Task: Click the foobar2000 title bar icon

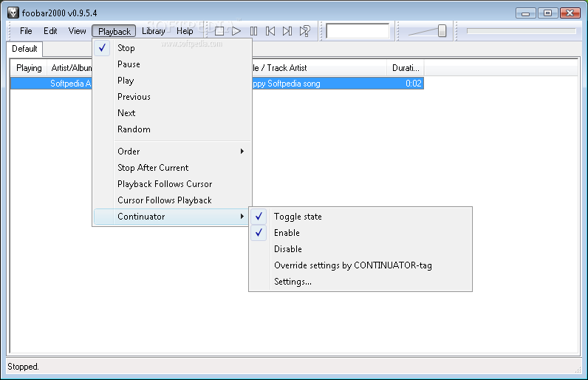Action: [13, 13]
